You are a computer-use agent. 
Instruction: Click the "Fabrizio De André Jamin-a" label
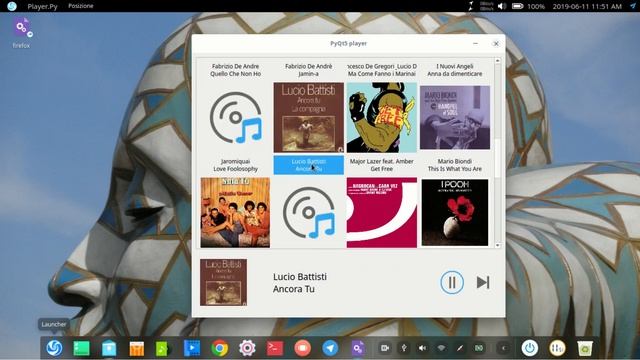[309, 70]
